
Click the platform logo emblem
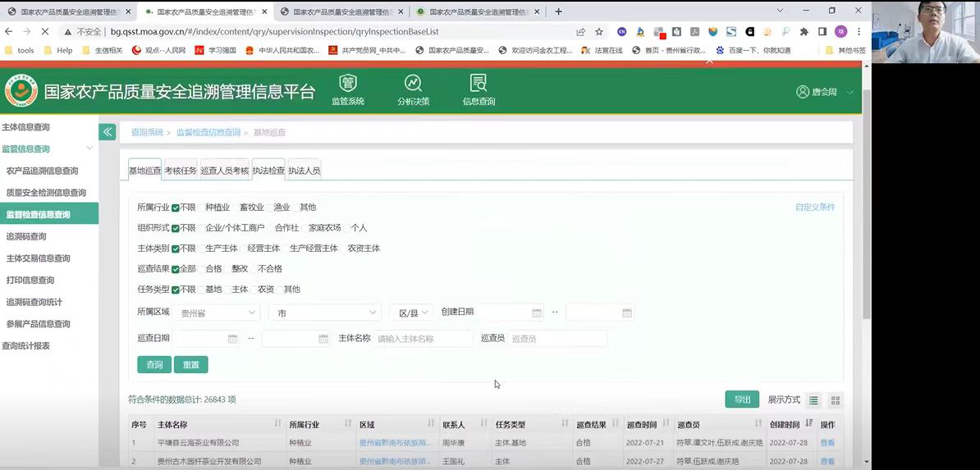coord(21,92)
